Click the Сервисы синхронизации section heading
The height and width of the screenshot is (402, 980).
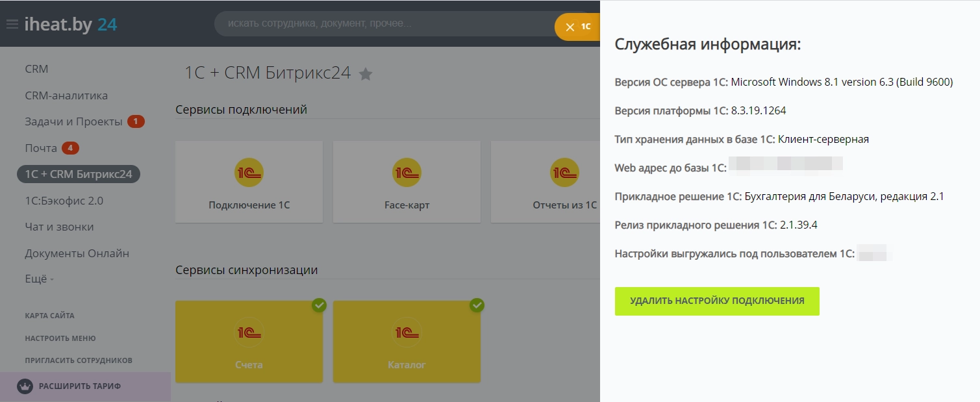click(x=247, y=270)
